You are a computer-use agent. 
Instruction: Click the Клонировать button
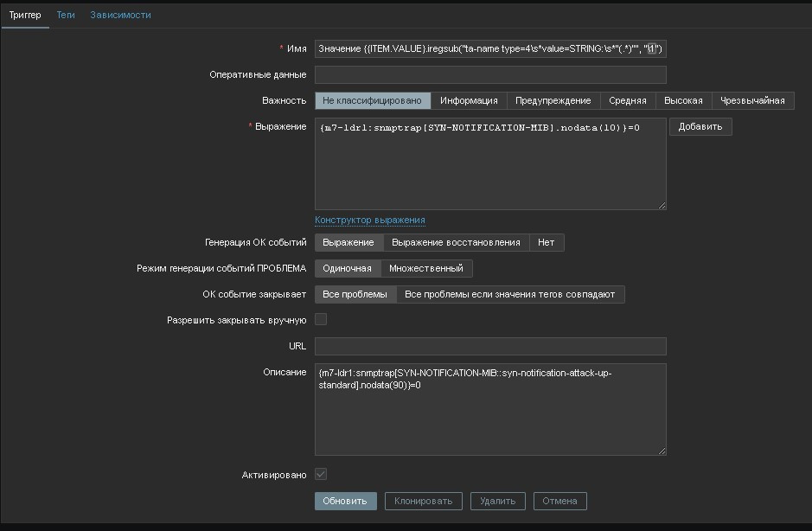coord(424,501)
